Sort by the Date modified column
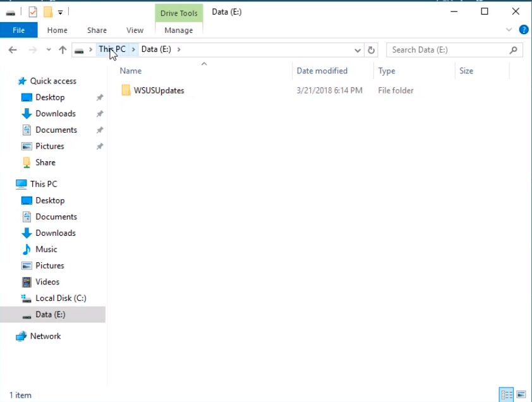This screenshot has height=402, width=532. (322, 71)
